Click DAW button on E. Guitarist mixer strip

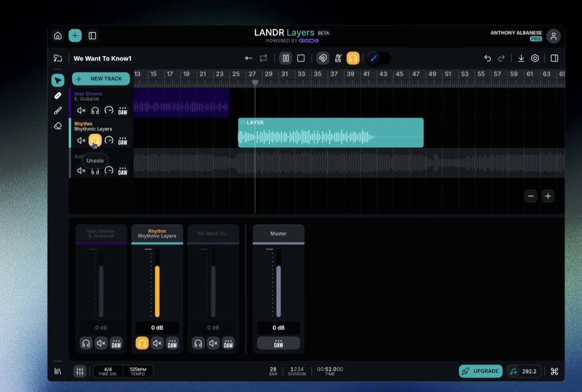pos(116,344)
